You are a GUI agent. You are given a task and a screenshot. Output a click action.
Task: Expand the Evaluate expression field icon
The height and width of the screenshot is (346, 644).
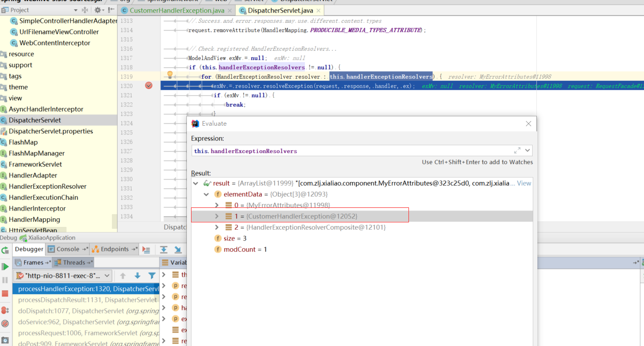pyautogui.click(x=517, y=151)
